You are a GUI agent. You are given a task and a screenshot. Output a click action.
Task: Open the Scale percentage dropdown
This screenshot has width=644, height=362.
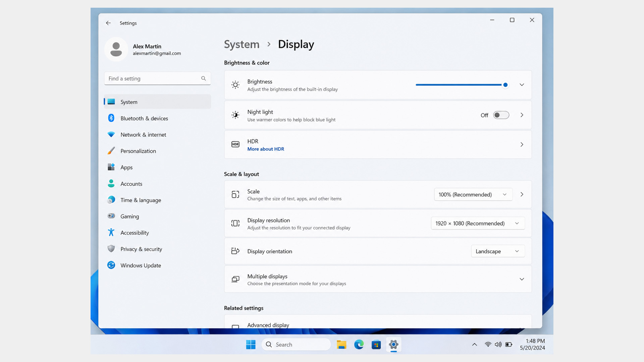click(x=473, y=194)
